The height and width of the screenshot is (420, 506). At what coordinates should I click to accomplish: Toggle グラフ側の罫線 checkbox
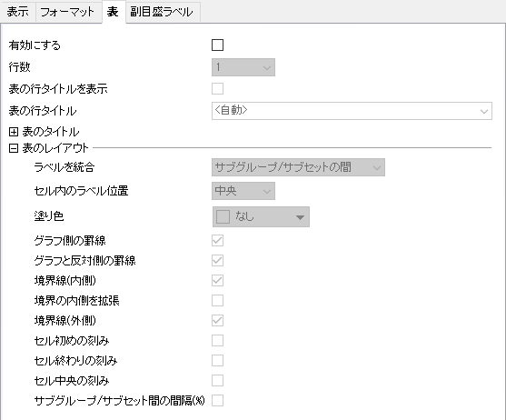coord(217,241)
